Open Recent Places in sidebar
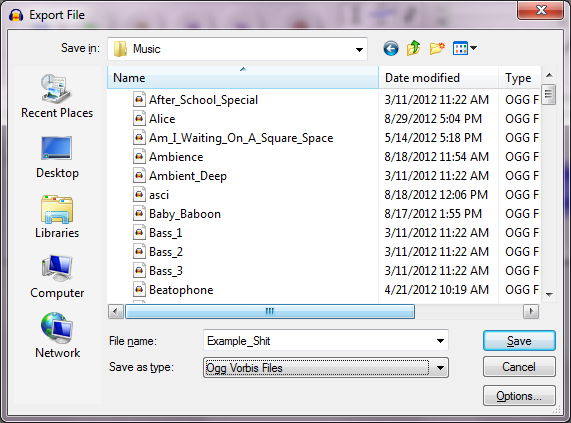Viewport: 571px width, 423px height. pos(57,96)
